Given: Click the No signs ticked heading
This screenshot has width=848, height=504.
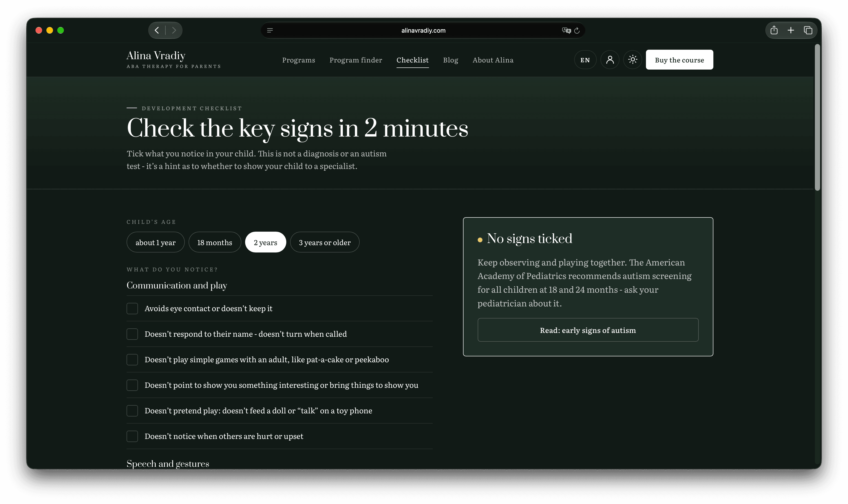Looking at the screenshot, I should click(530, 239).
